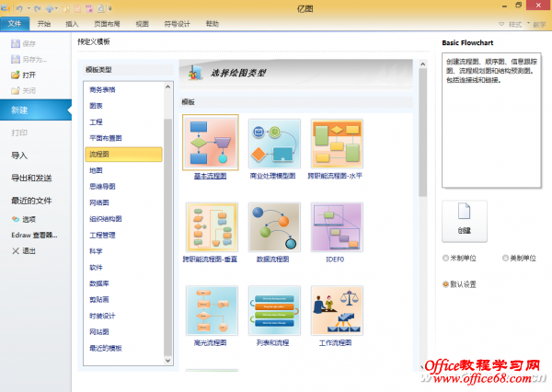
Task: Open Edraw 查看器 entry
Action: (x=34, y=235)
